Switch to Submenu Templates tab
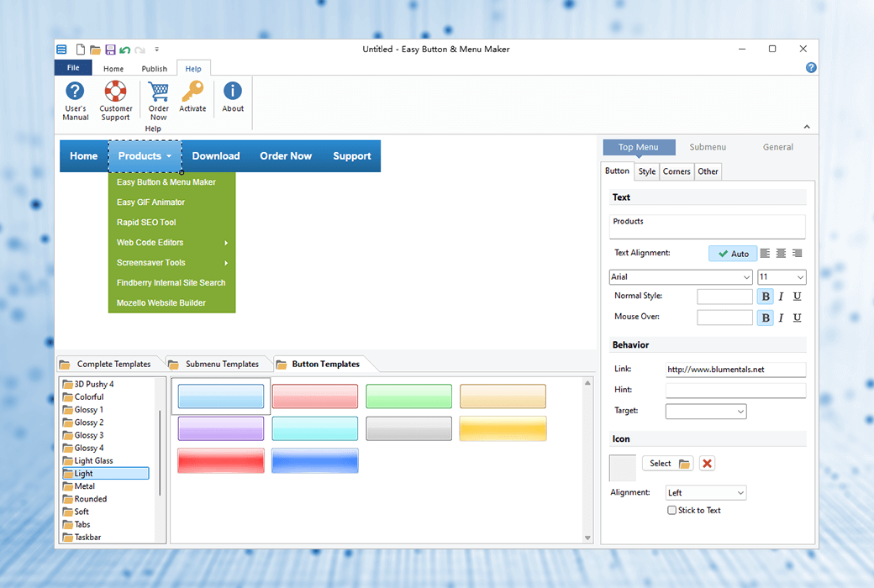The width and height of the screenshot is (874, 588). (x=218, y=364)
